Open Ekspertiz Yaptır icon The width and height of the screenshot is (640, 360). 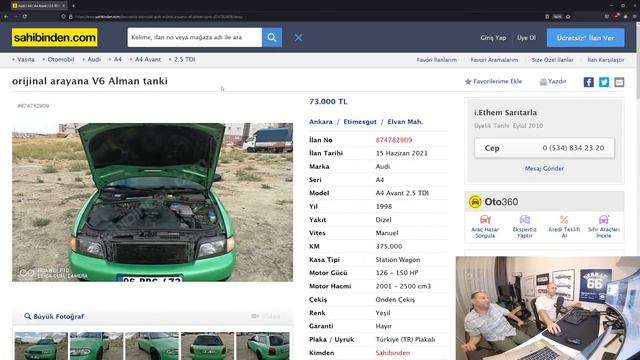click(524, 227)
